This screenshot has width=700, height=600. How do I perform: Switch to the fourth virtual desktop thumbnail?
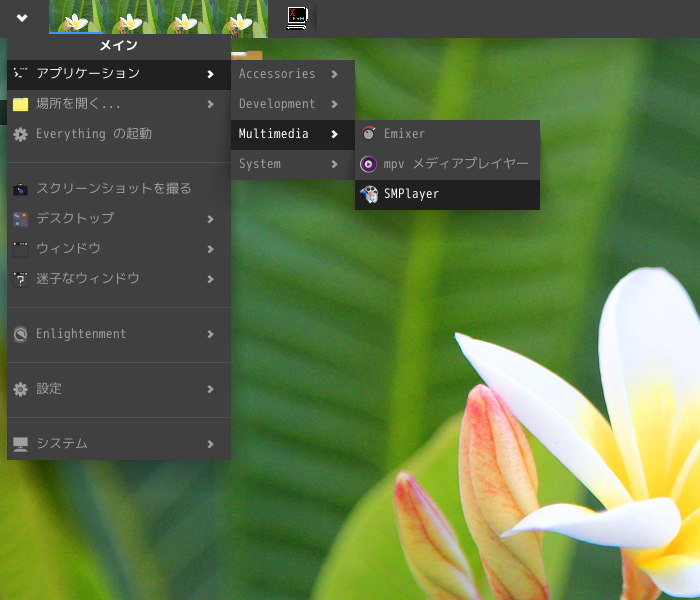point(241,17)
